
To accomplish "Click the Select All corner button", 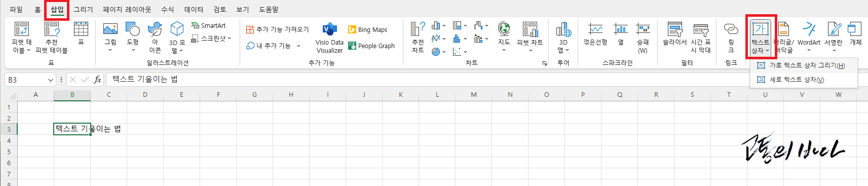I will tap(9, 95).
